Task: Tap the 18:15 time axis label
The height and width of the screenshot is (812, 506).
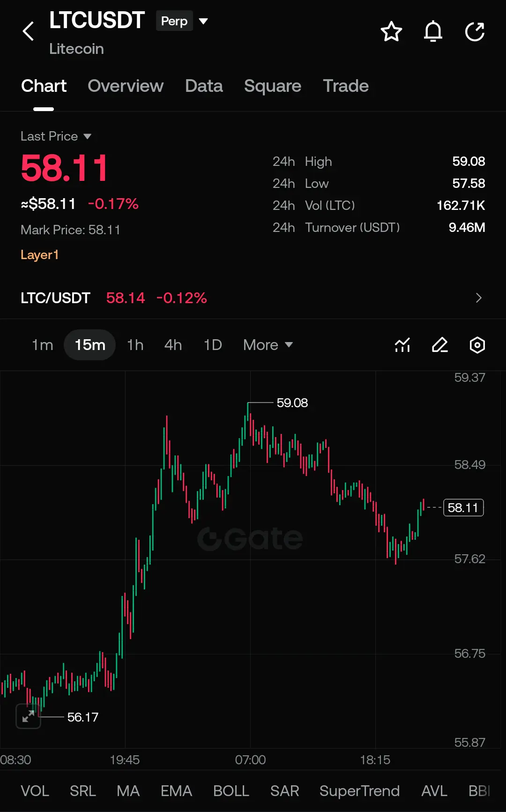Action: pyautogui.click(x=375, y=760)
